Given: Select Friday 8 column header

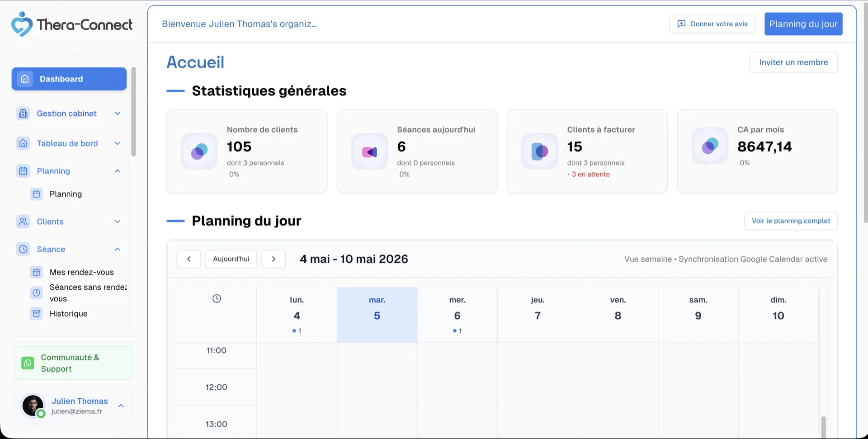Looking at the screenshot, I should point(618,315).
